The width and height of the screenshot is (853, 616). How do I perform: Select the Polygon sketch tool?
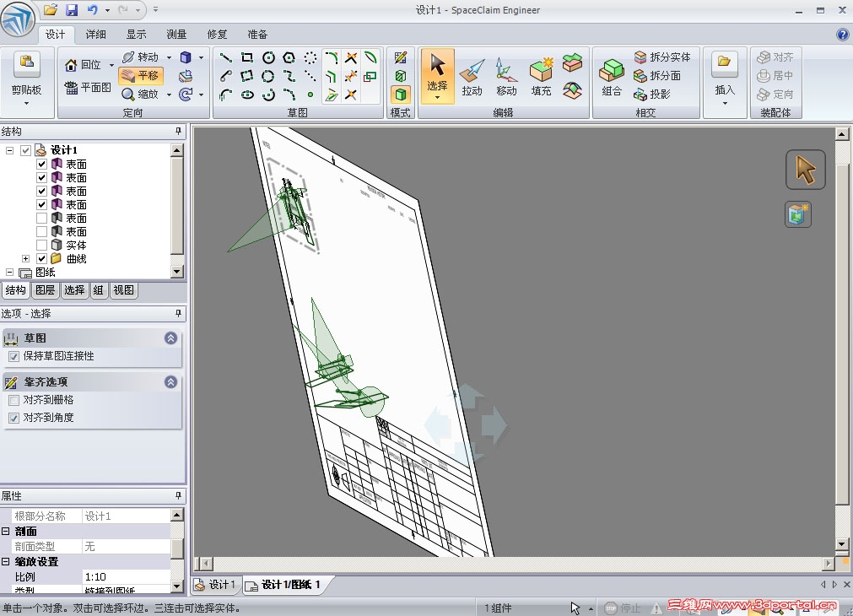(x=289, y=57)
